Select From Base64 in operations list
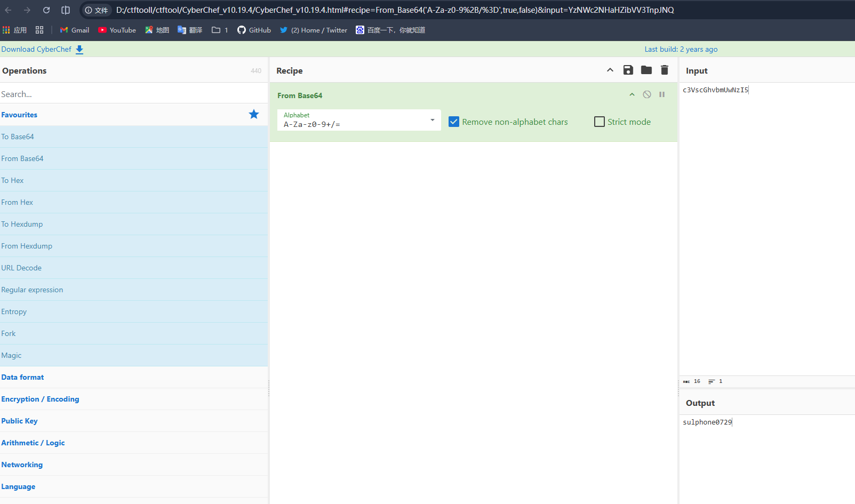The width and height of the screenshot is (855, 504). click(x=134, y=158)
